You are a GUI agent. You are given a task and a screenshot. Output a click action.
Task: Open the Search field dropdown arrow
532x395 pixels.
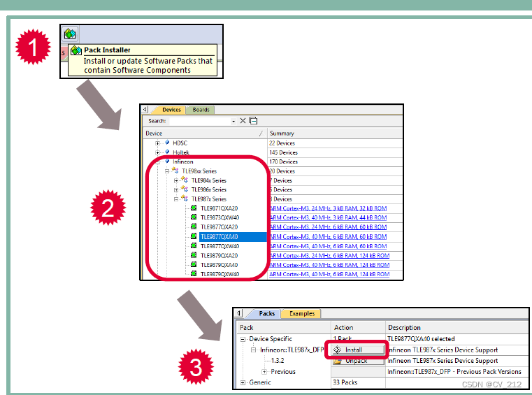pos(233,121)
